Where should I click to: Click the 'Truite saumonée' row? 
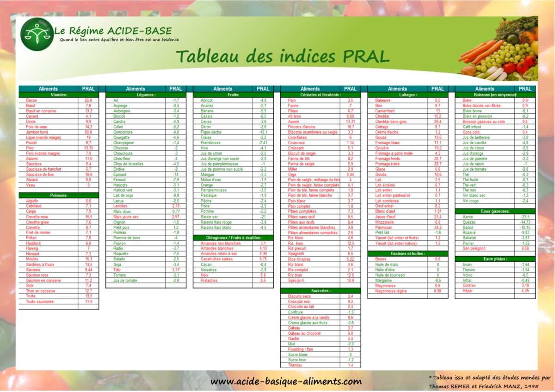(x=59, y=301)
